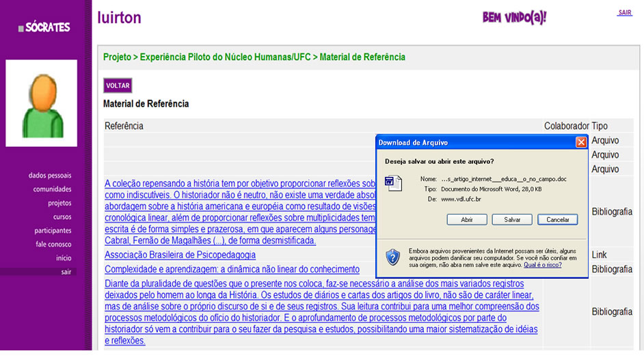The width and height of the screenshot is (644, 362).
Task: Open the Associação Brasileira de Psicopedagogia link
Action: [x=180, y=255]
